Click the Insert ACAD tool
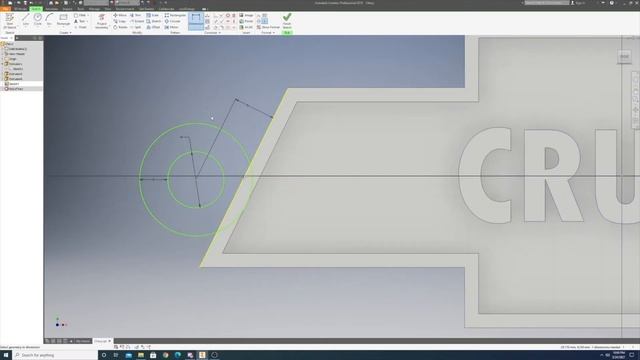This screenshot has width=640, height=360. coord(246,27)
